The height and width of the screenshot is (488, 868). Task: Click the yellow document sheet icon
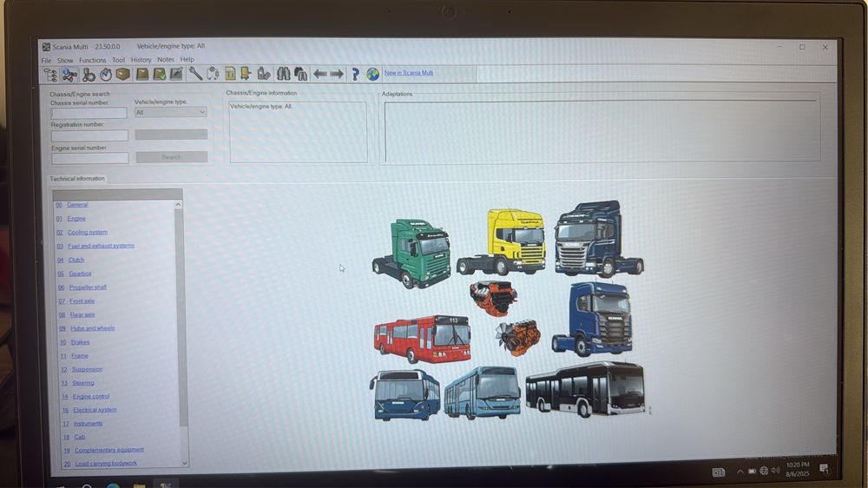[x=230, y=74]
